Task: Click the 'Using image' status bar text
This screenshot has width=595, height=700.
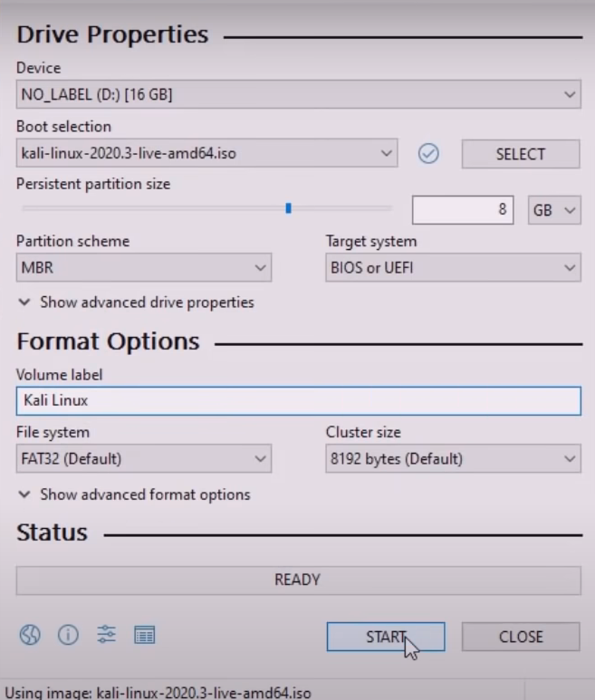Action: point(158,693)
